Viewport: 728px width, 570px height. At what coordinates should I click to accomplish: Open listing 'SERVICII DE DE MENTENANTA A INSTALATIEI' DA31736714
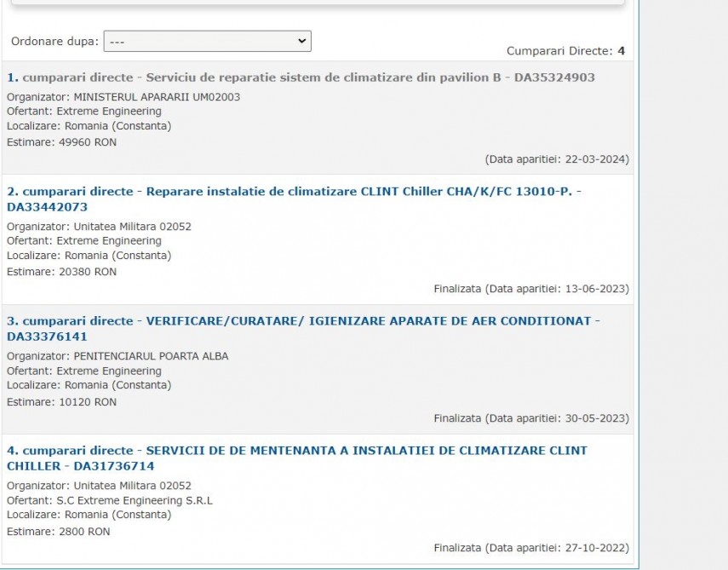pyautogui.click(x=297, y=458)
